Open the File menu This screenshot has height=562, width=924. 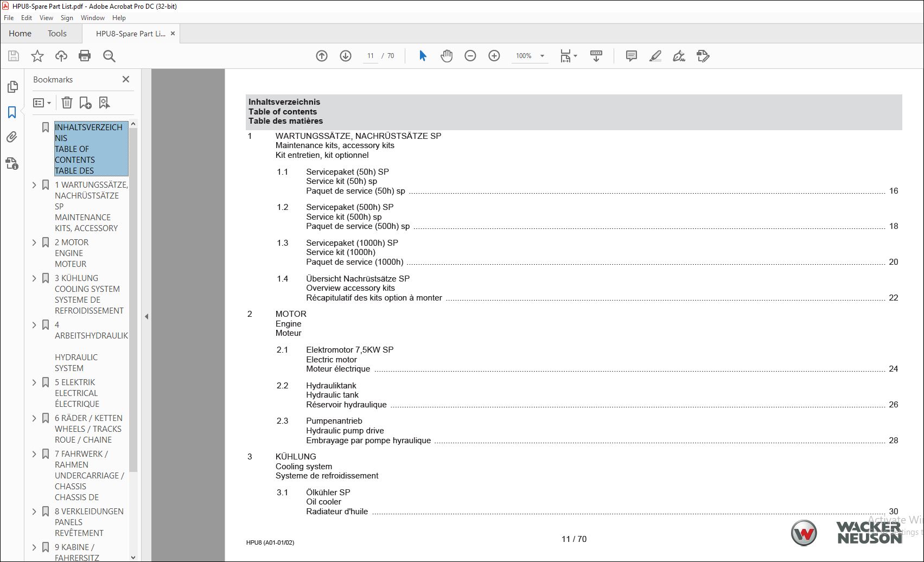point(9,18)
